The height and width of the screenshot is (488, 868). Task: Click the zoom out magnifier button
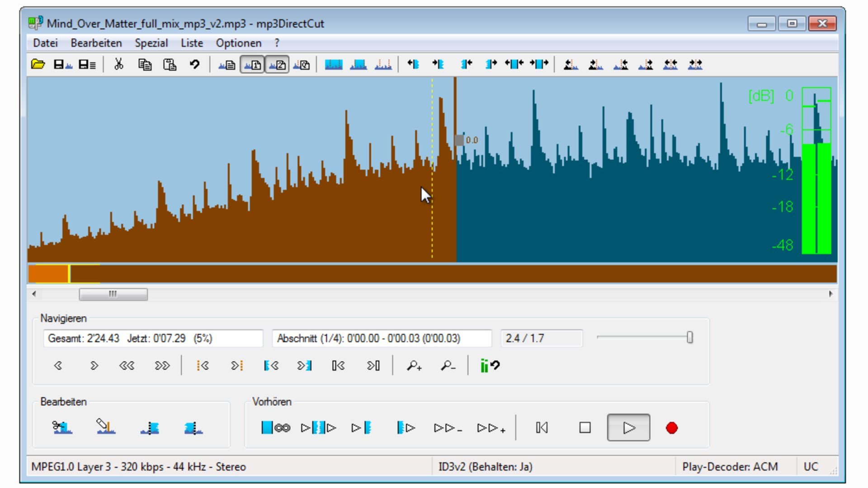tap(448, 366)
